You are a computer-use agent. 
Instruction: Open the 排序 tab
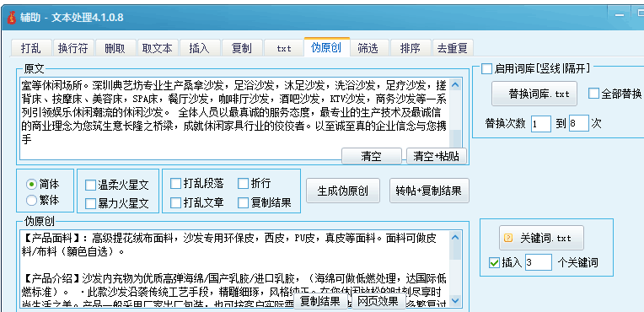click(x=411, y=48)
